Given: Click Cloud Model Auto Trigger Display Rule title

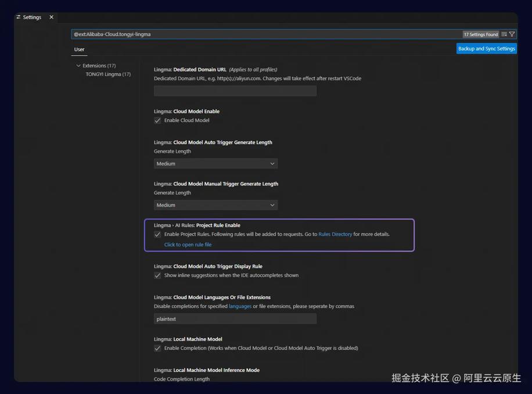Looking at the screenshot, I should coord(208,266).
